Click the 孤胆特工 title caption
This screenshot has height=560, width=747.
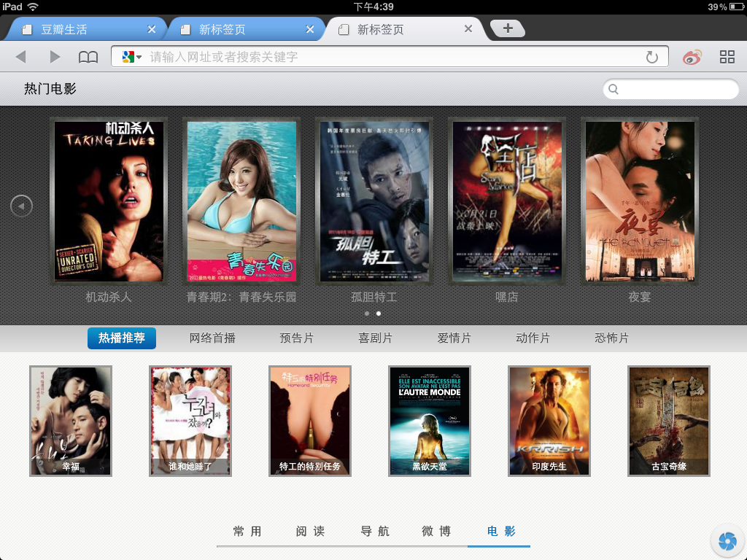[x=374, y=297]
